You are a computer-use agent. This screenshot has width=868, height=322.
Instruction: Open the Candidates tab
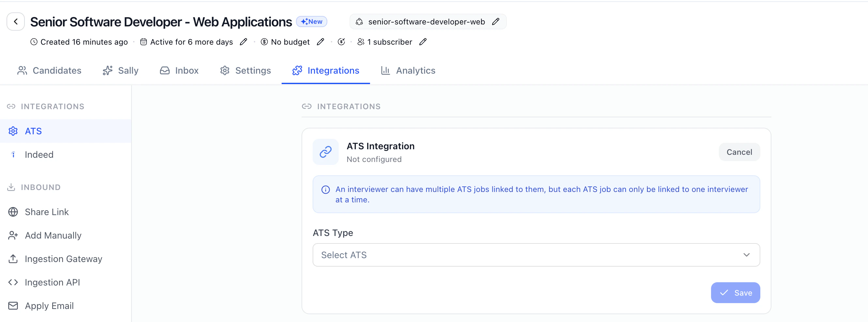tap(49, 70)
